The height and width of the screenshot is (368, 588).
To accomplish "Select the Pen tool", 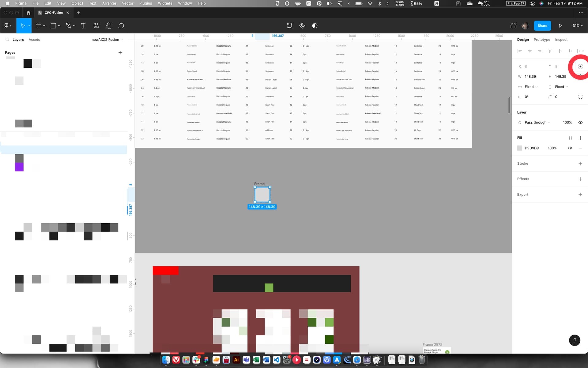I will [68, 26].
